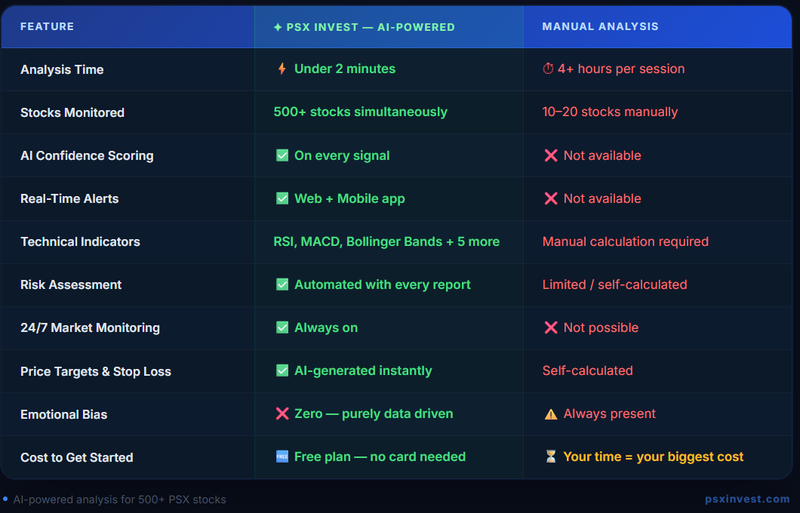Click the Zero — purely data driven text
This screenshot has width=800, height=513.
click(x=373, y=413)
